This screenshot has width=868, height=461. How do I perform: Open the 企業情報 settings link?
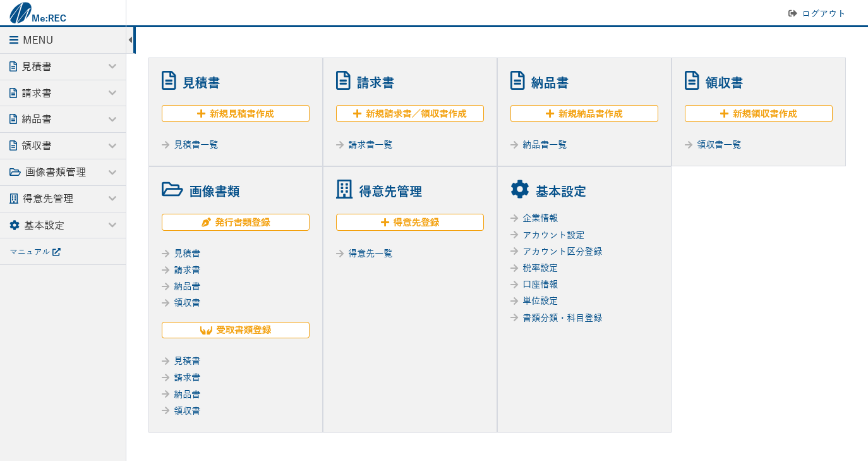(540, 218)
